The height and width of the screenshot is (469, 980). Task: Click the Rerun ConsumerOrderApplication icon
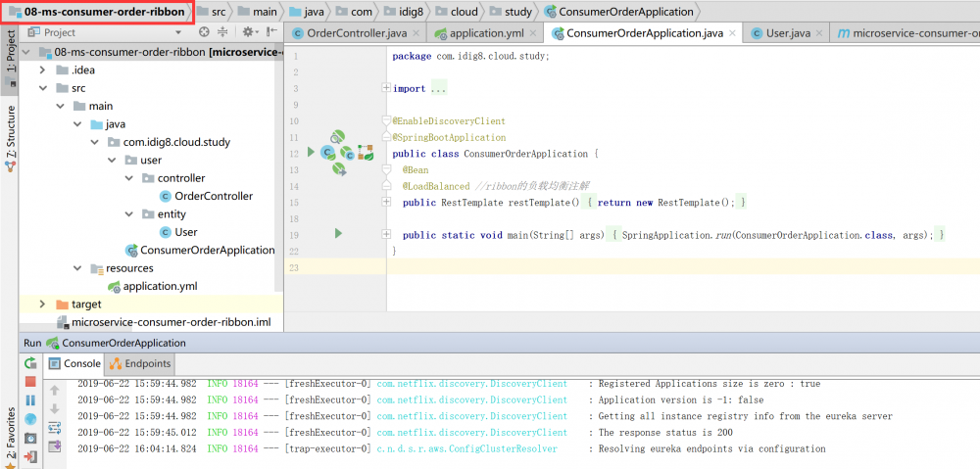tap(30, 363)
